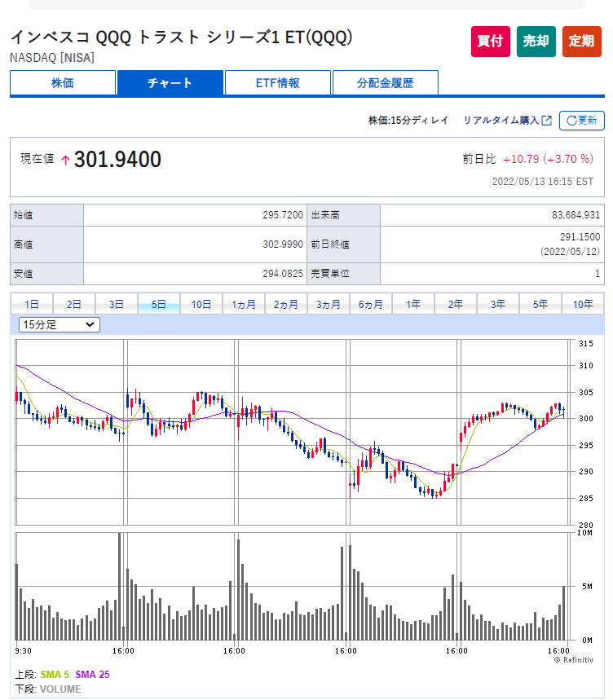Select the 2年 chart range

(x=456, y=305)
